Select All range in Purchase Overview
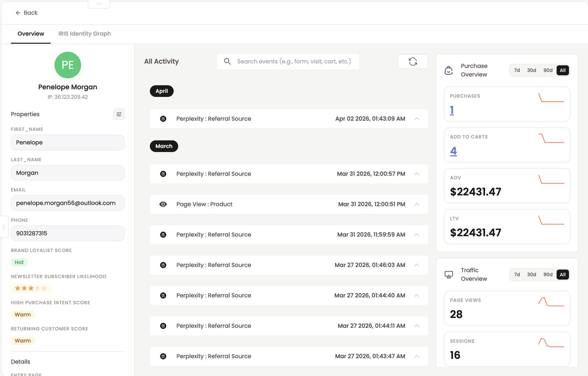588x376 pixels. coord(563,70)
